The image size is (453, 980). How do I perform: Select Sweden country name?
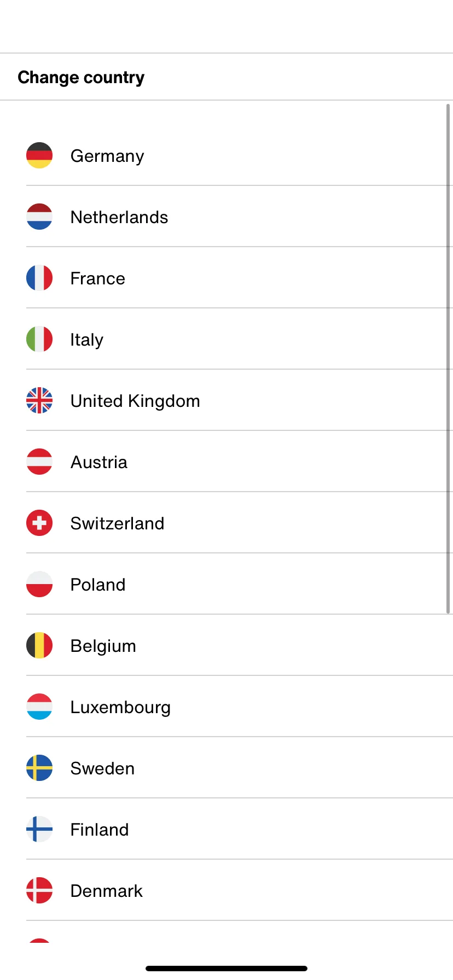[x=102, y=768]
